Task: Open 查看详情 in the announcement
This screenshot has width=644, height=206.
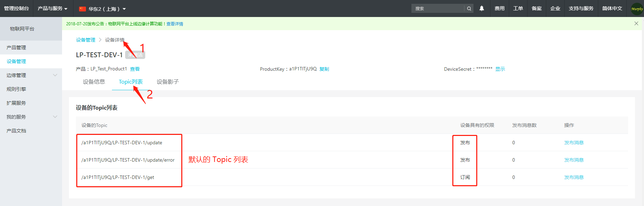Action: (175, 24)
